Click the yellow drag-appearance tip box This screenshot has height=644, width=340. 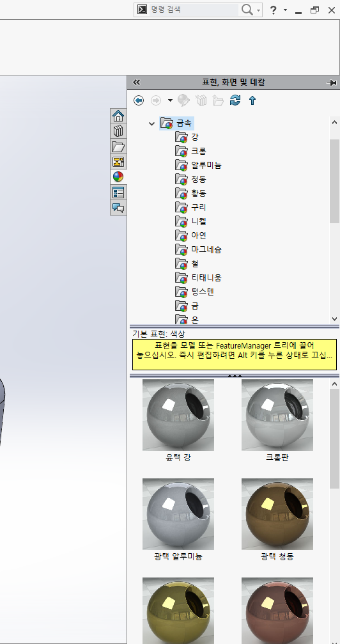coord(235,354)
